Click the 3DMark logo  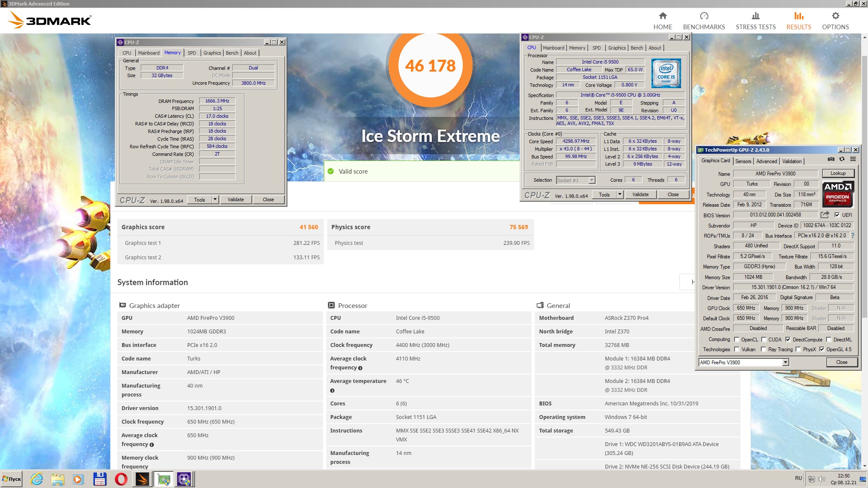click(x=50, y=20)
